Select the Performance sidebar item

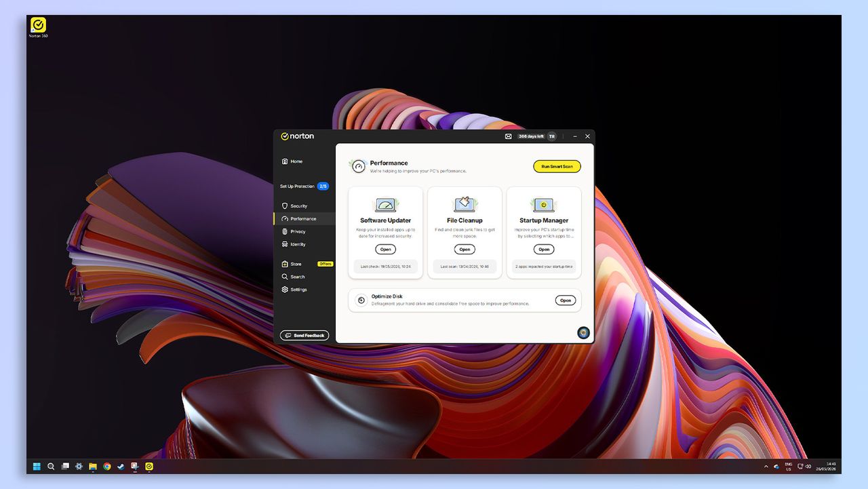[304, 218]
